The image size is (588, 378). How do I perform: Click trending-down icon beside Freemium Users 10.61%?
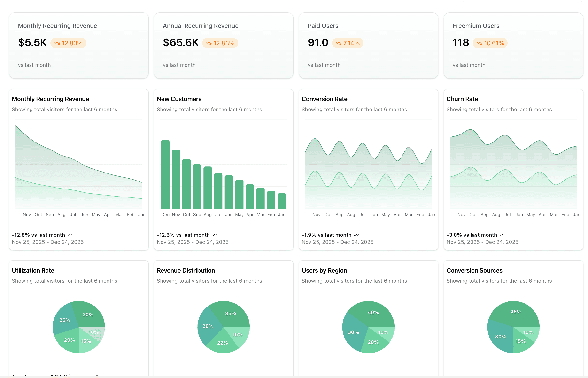(x=479, y=43)
